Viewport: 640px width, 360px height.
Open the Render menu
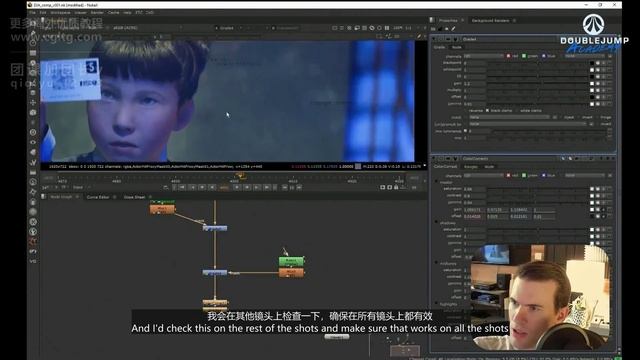(x=97, y=13)
